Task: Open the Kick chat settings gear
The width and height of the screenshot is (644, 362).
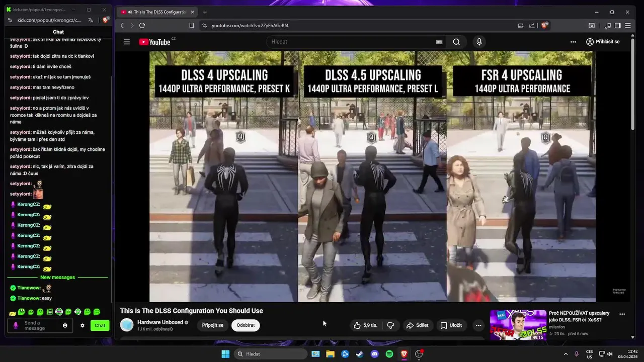Action: click(83, 325)
